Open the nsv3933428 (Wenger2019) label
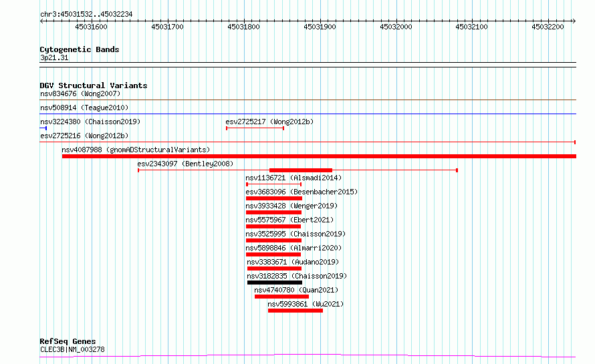 pos(291,206)
